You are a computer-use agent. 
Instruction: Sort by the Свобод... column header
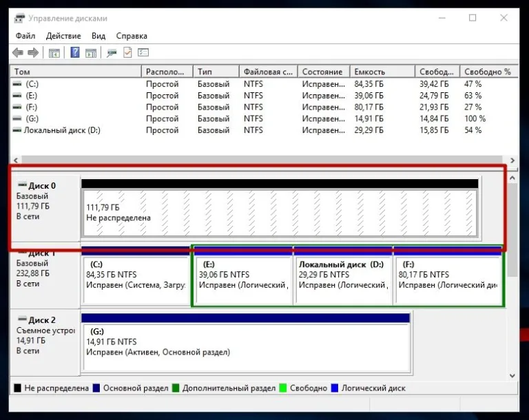click(x=437, y=72)
